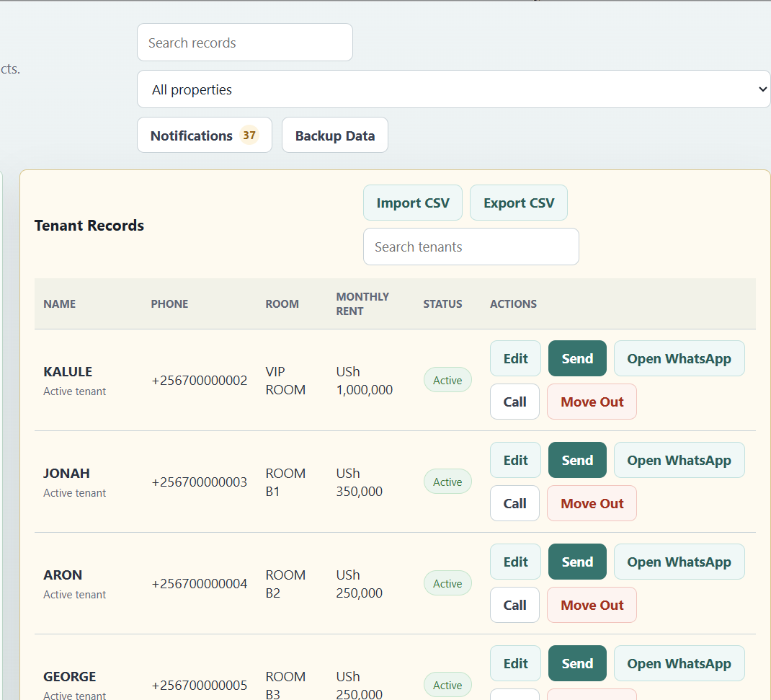The height and width of the screenshot is (700, 771).
Task: Click the STATUS column header
Action: (442, 304)
